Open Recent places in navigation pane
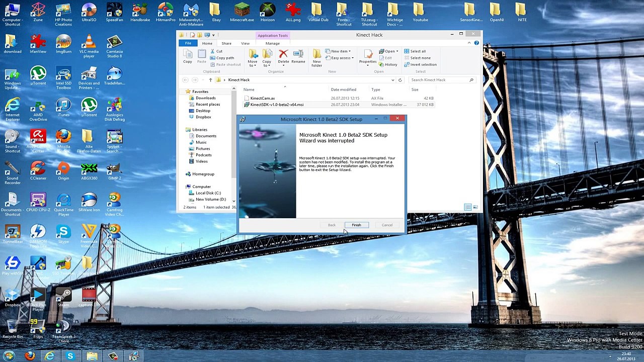 point(208,104)
